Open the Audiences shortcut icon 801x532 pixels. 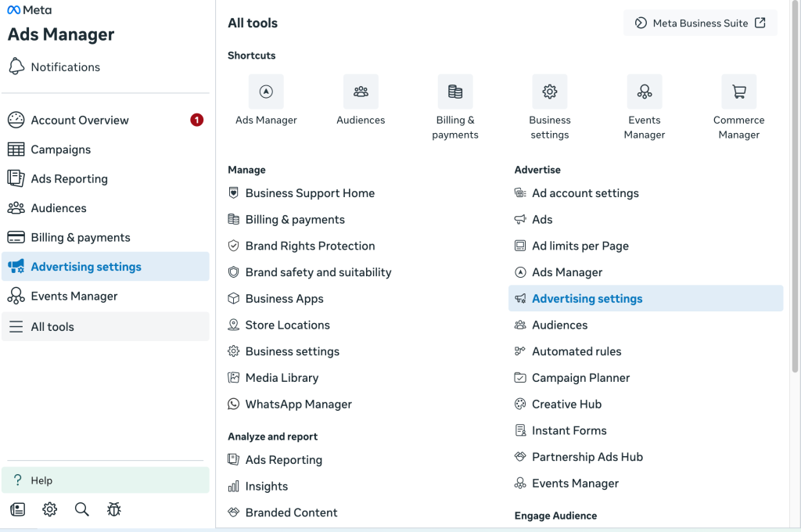pyautogui.click(x=361, y=91)
